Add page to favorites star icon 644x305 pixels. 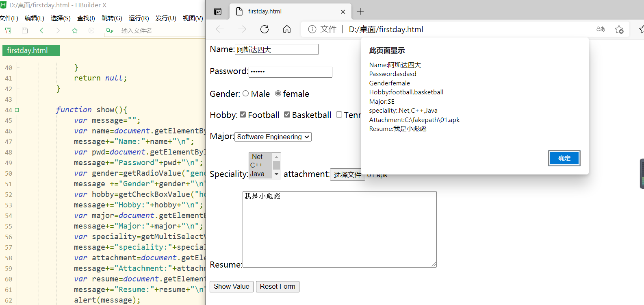tap(619, 29)
